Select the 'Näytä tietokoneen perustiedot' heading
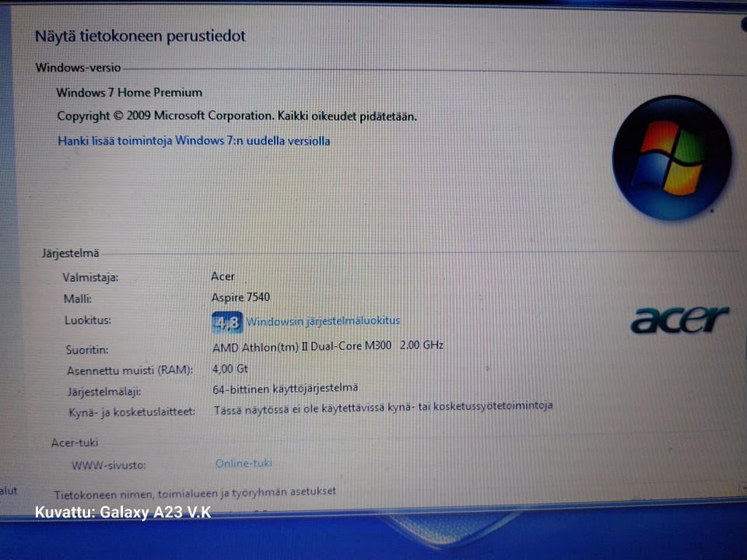747x560 pixels. tap(141, 37)
